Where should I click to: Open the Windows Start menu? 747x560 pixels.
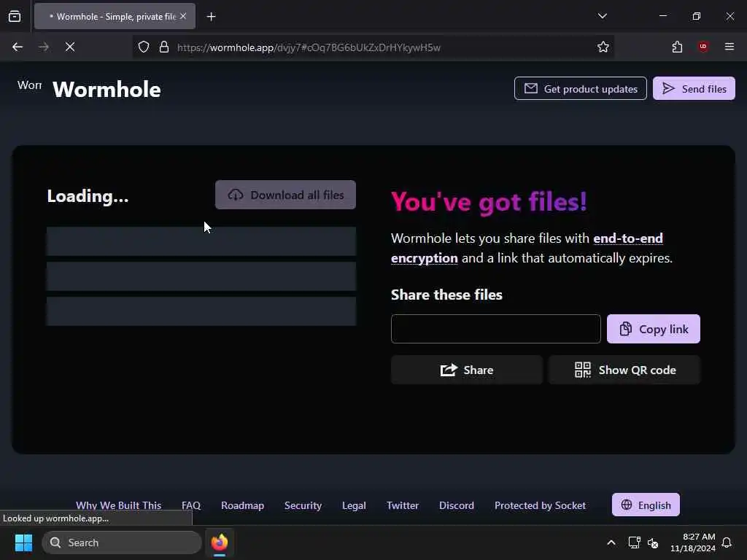tap(23, 542)
